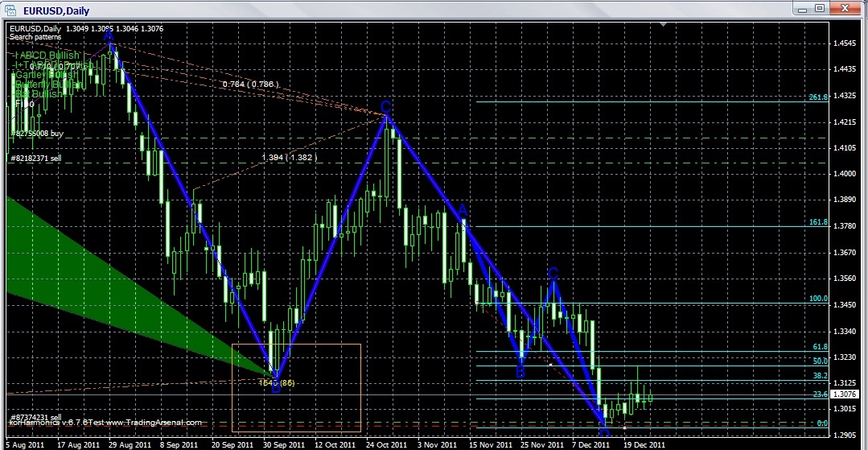
Task: Click the 38.2 Fibonacci level label
Action: [x=821, y=375]
